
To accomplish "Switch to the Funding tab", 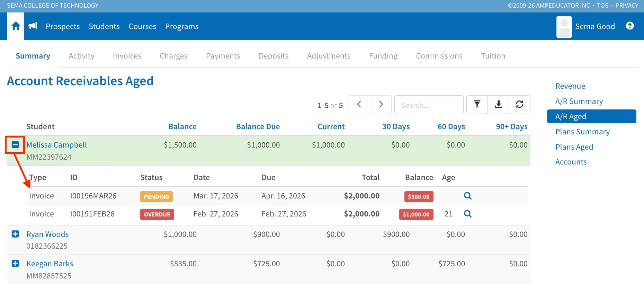I will (x=383, y=56).
